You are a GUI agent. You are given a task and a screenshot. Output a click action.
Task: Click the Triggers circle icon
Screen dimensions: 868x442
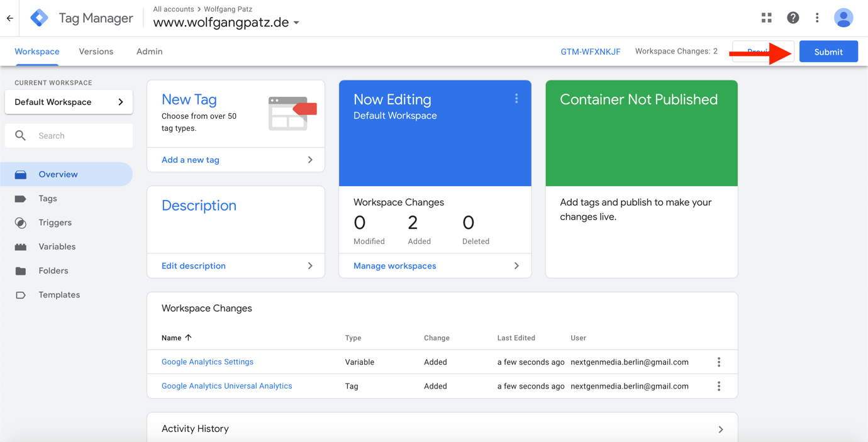[x=21, y=223]
